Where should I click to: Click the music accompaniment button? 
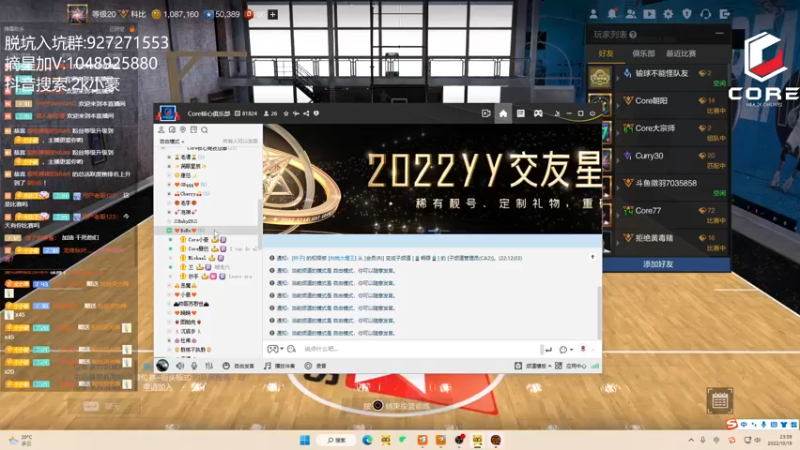pyautogui.click(x=280, y=366)
